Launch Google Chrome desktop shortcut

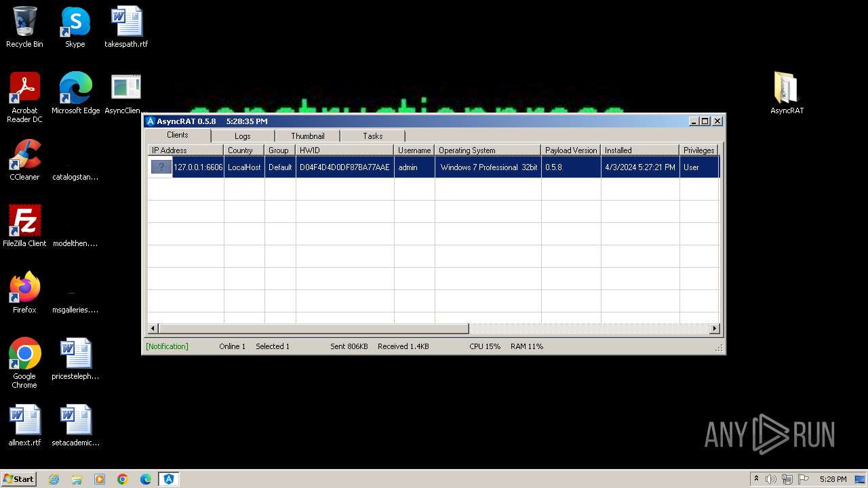24,363
